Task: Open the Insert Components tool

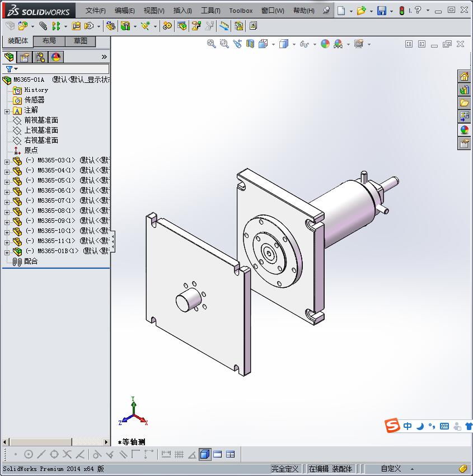Action: coord(22,26)
